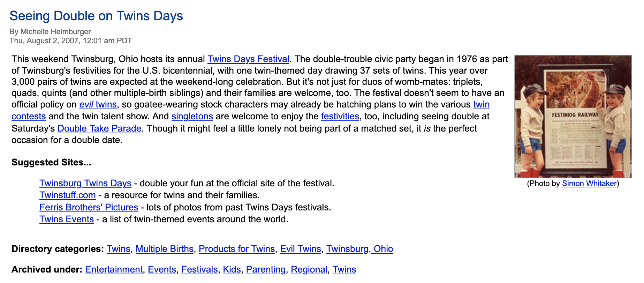Open the Parenting archive link

coord(266,269)
